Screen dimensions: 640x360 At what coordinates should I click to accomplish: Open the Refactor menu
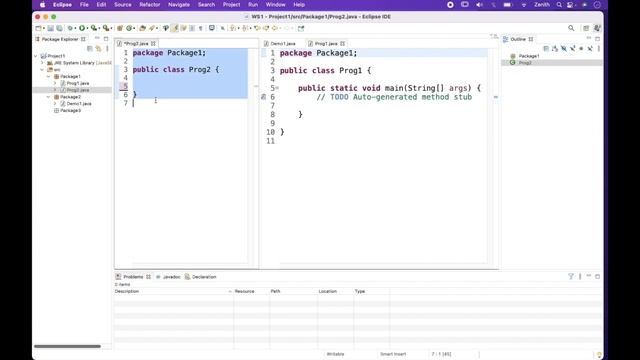coord(150,4)
